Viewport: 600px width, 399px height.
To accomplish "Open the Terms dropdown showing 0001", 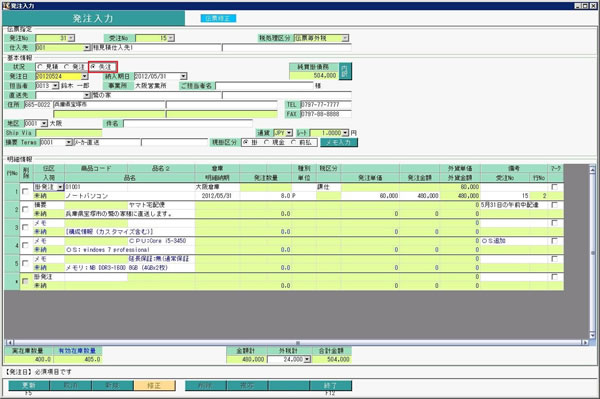I will (69, 142).
